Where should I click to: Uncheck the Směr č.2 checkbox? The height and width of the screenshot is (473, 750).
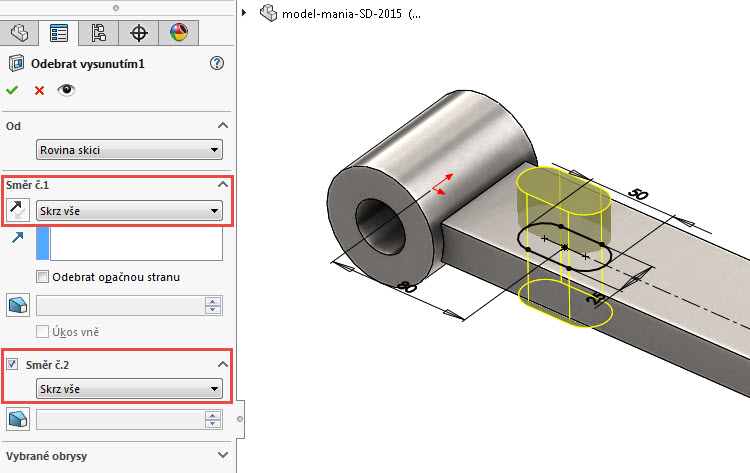pyautogui.click(x=13, y=364)
